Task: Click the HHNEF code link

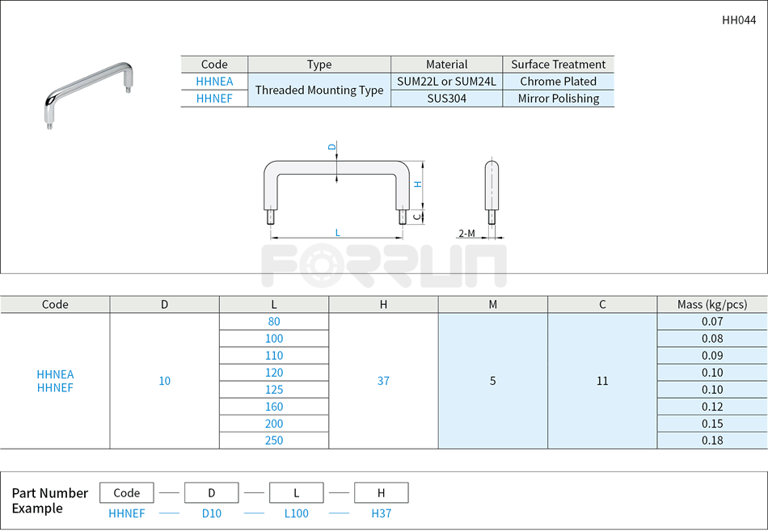Action: [213, 98]
